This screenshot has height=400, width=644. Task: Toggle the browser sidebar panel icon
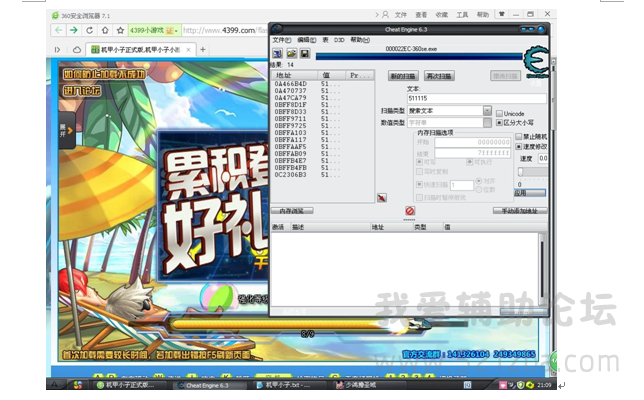coord(58,50)
